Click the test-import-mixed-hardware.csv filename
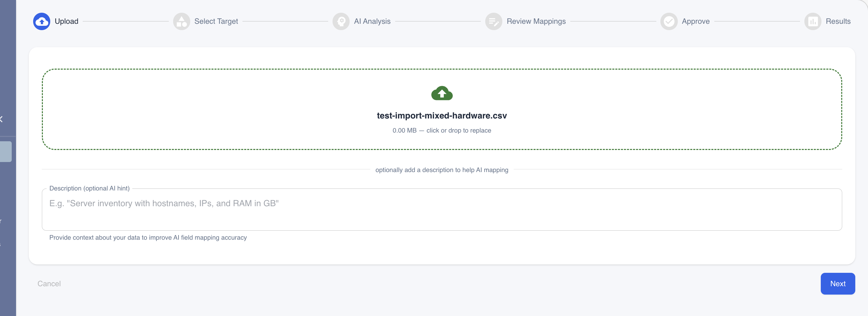The image size is (868, 316). [442, 115]
